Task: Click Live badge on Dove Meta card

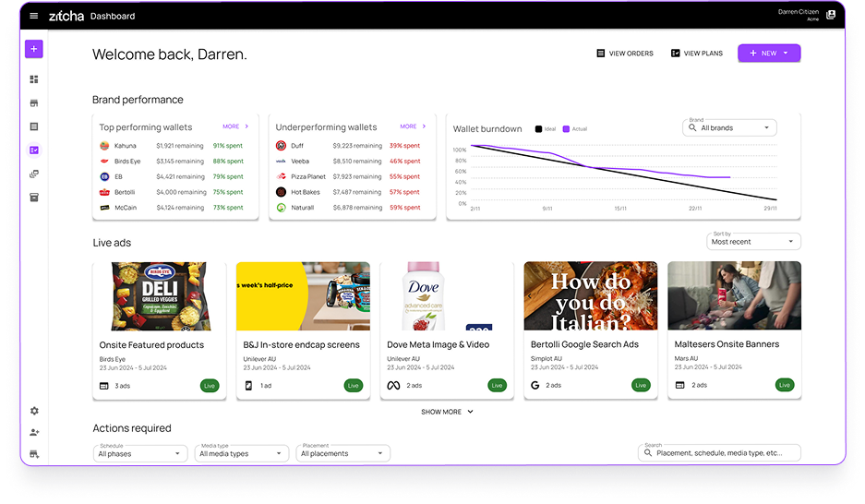Action: click(497, 386)
